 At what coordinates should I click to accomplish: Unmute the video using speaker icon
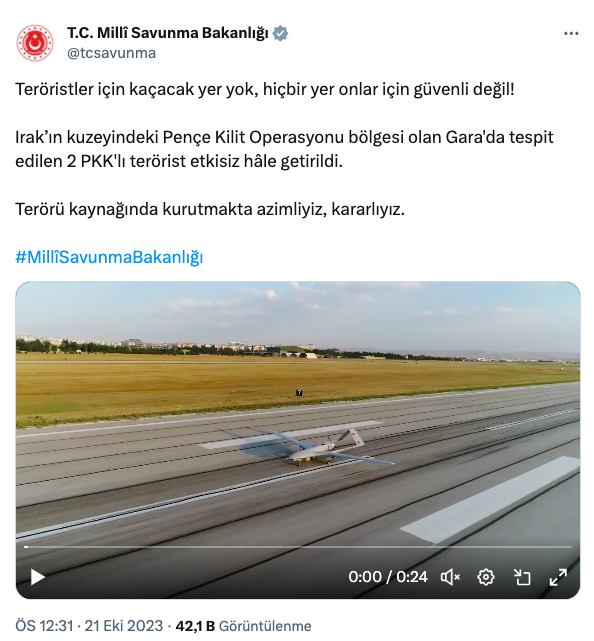point(450,577)
